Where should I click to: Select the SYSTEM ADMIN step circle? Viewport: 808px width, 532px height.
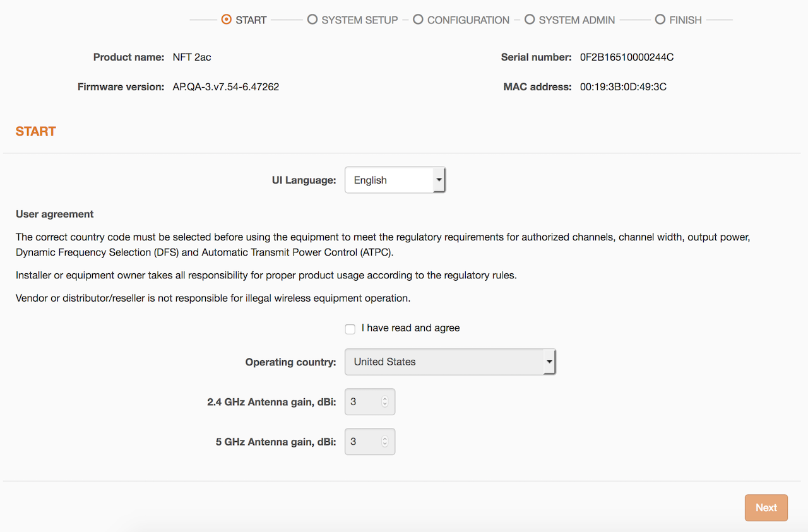[x=529, y=20]
